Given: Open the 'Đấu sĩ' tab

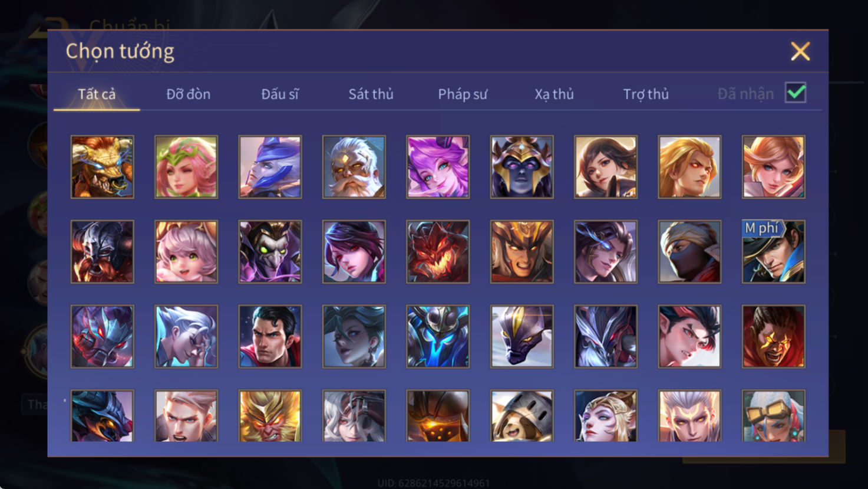Looking at the screenshot, I should [x=280, y=94].
